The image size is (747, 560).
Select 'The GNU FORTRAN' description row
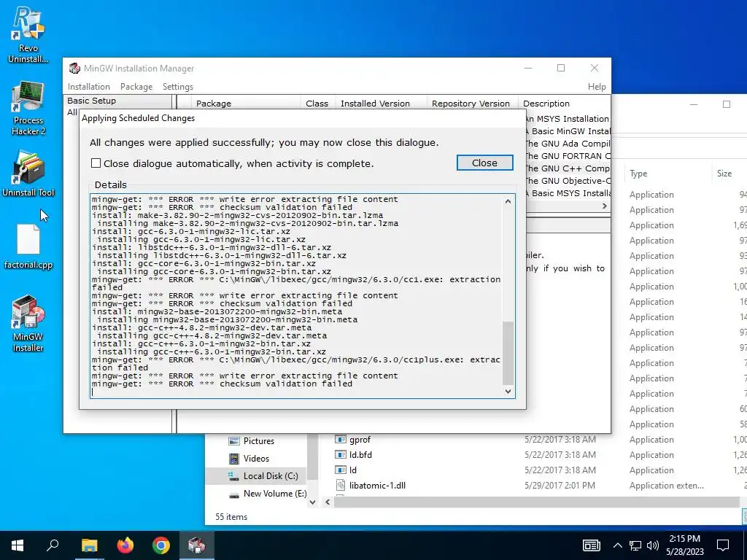pos(567,156)
